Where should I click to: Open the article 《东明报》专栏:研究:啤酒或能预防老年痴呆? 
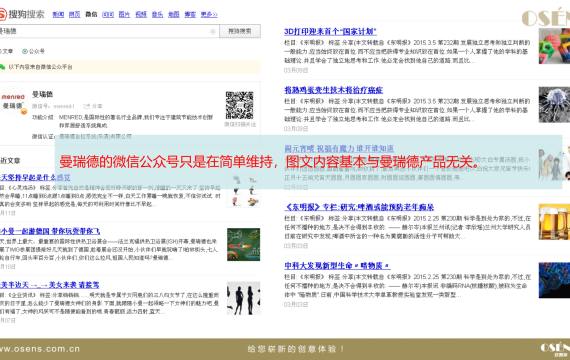(359, 207)
